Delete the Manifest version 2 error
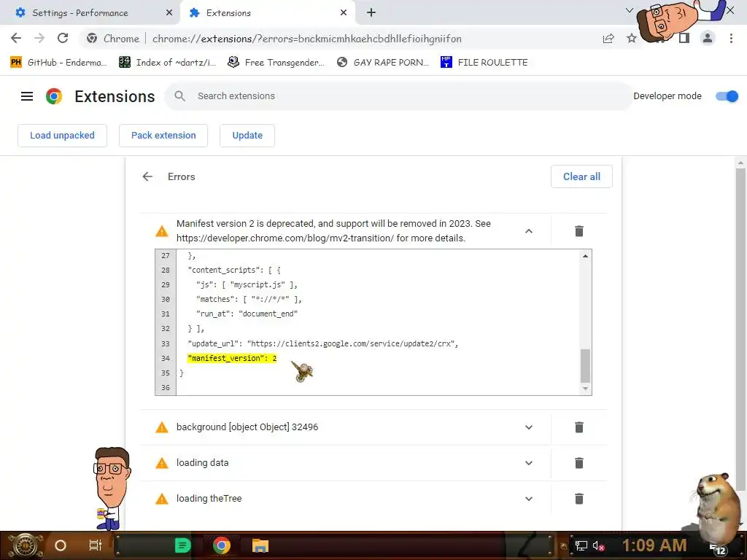 pyautogui.click(x=578, y=231)
